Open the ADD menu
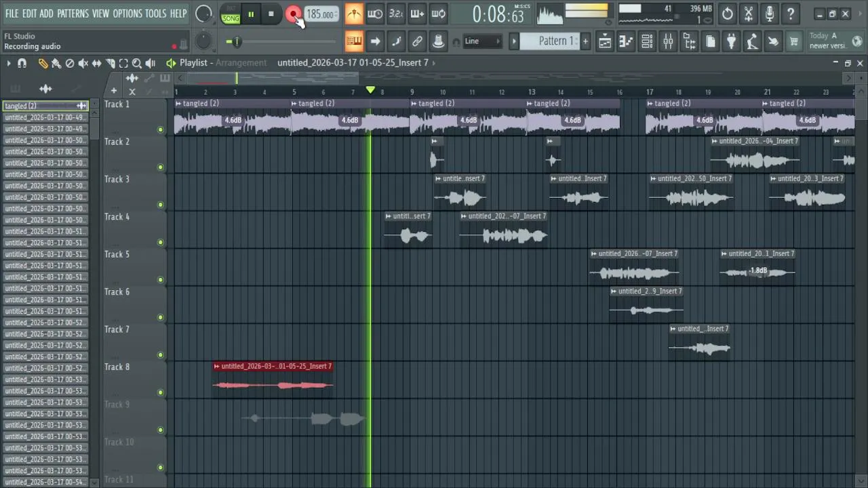The image size is (868, 488). pyautogui.click(x=46, y=14)
